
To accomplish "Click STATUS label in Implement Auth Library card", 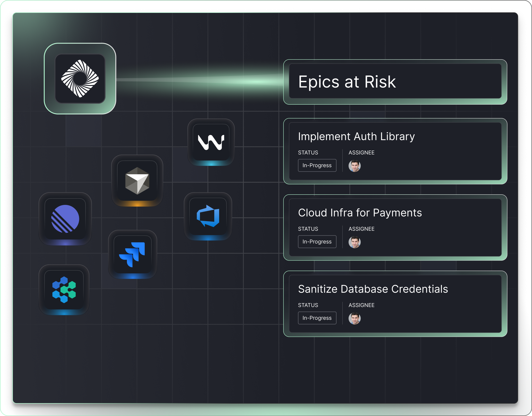I will pos(308,153).
